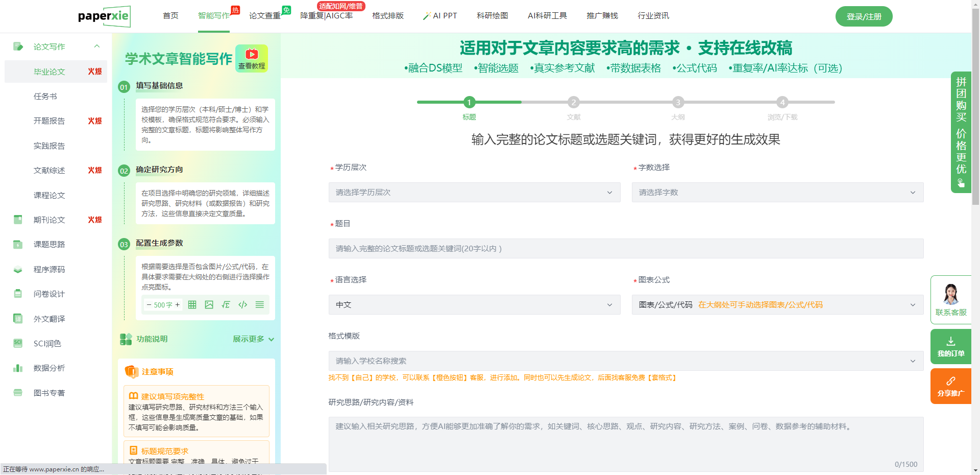
Task: Open the 格式排版 navigation menu item
Action: [387, 16]
